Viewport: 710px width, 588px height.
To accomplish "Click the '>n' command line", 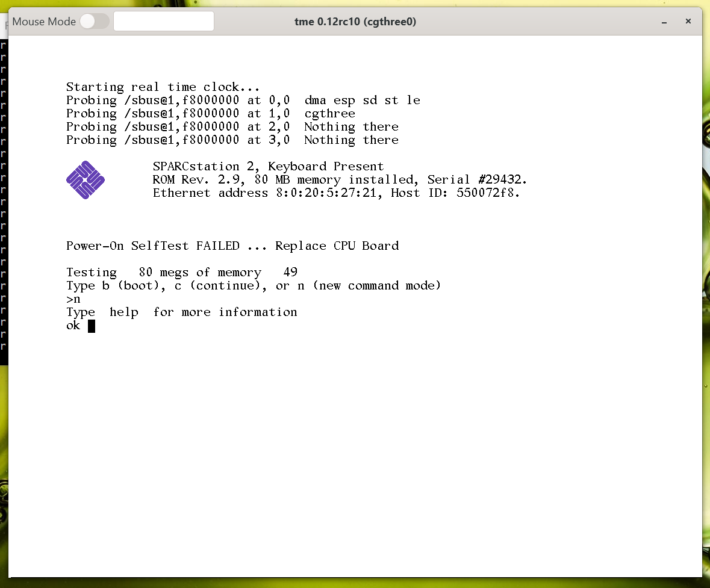I will [73, 299].
